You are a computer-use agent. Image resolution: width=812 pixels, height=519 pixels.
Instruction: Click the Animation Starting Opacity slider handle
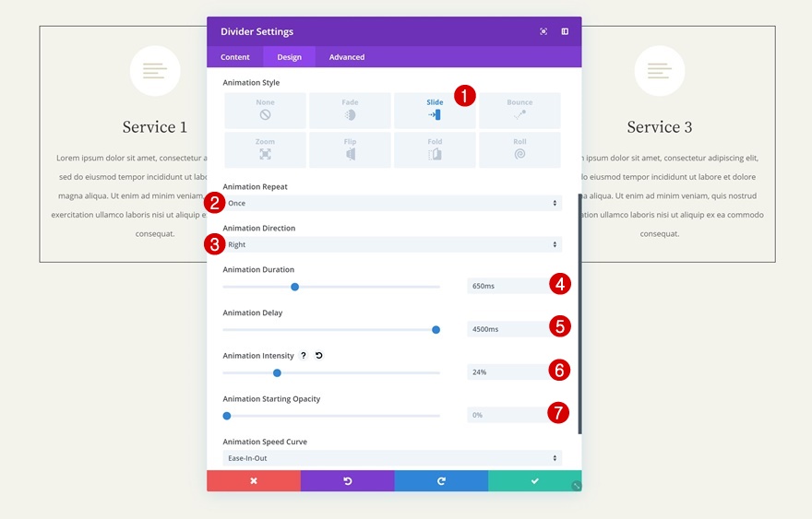227,416
